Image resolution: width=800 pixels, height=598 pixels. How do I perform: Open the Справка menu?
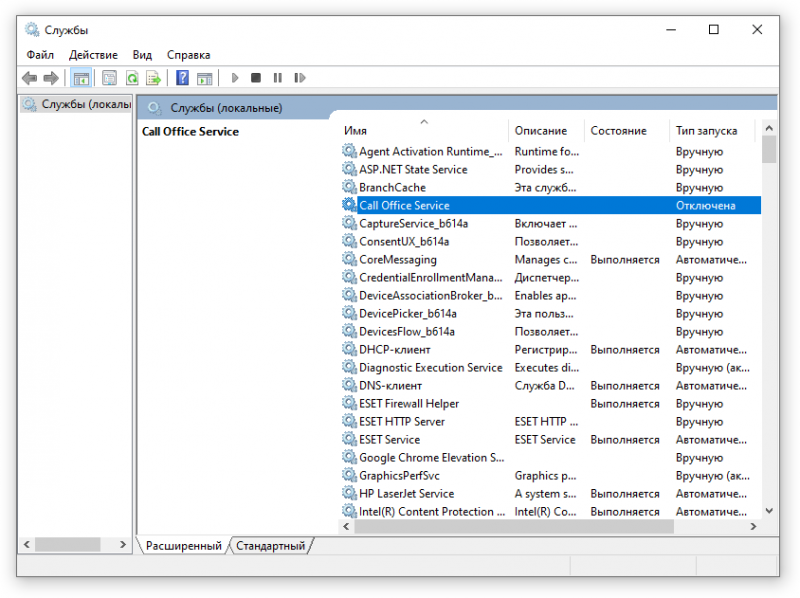point(189,55)
